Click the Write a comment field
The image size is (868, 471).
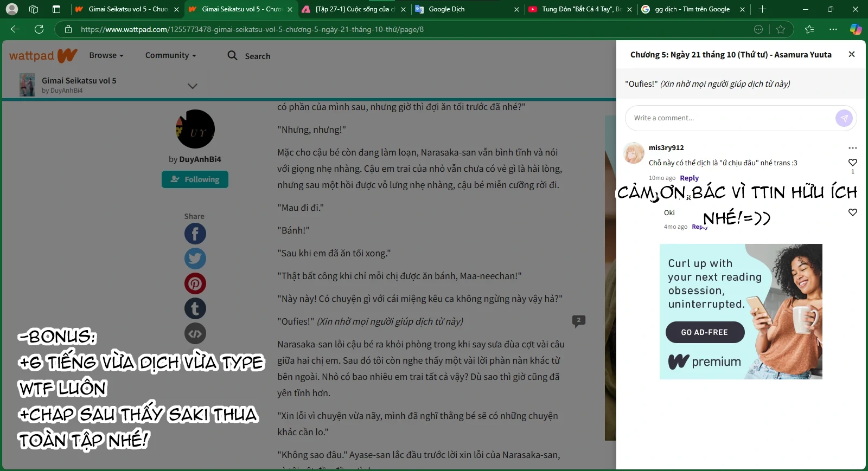click(730, 118)
